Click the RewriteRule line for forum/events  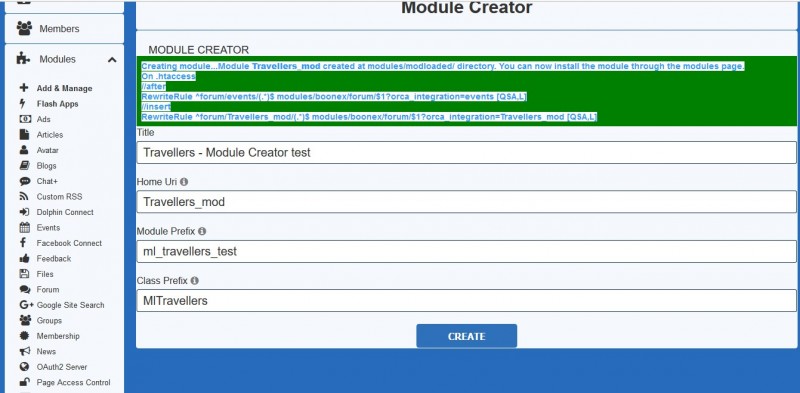(x=334, y=96)
